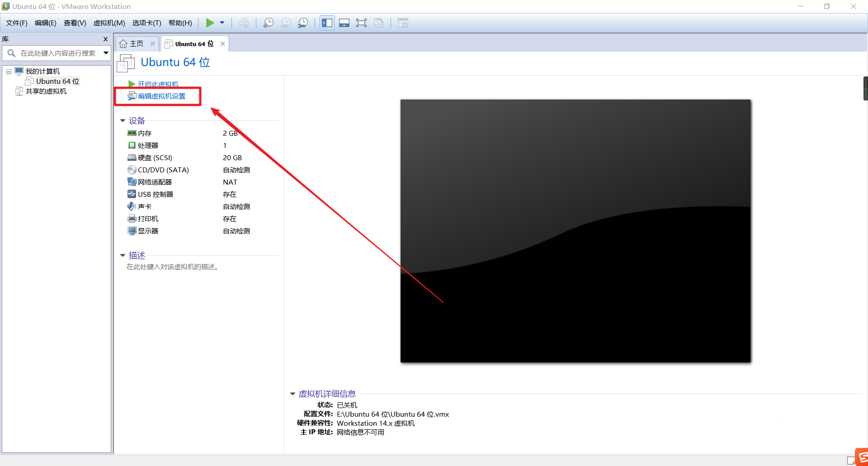Image resolution: width=868 pixels, height=466 pixels.
Task: Click the 显示器 display icon
Action: click(x=132, y=231)
